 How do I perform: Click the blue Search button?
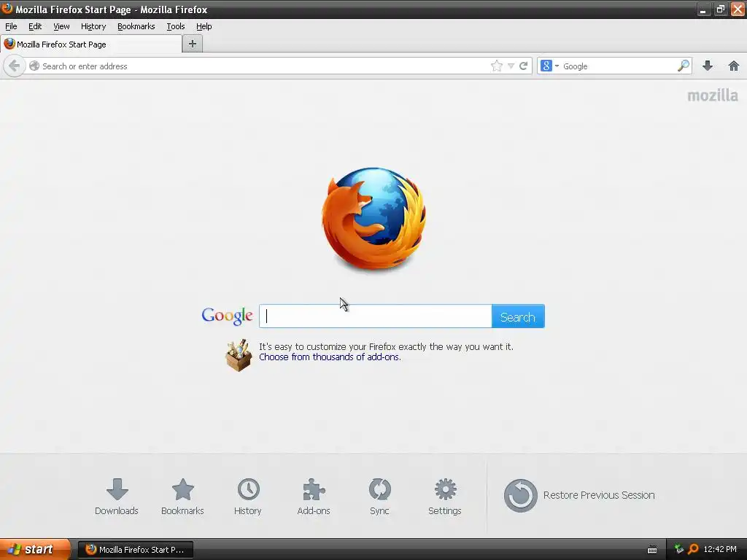(518, 316)
